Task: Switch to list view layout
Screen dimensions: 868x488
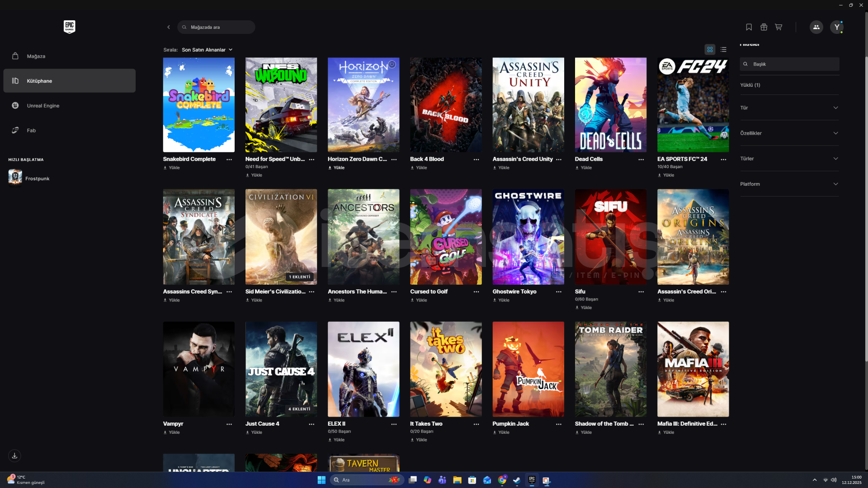Action: [x=723, y=50]
